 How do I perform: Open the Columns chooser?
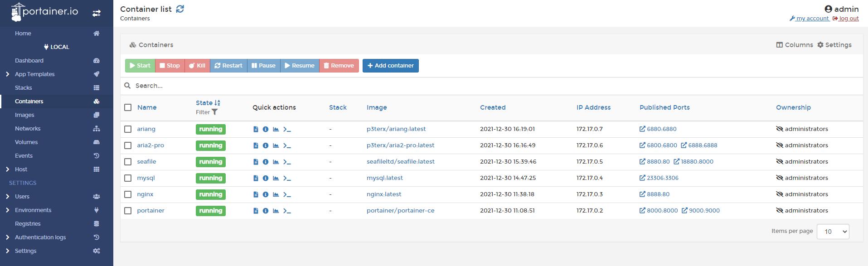pyautogui.click(x=795, y=45)
